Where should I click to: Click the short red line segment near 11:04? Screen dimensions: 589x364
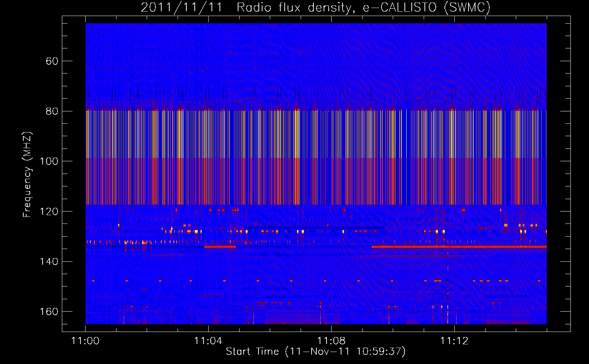[x=220, y=246]
